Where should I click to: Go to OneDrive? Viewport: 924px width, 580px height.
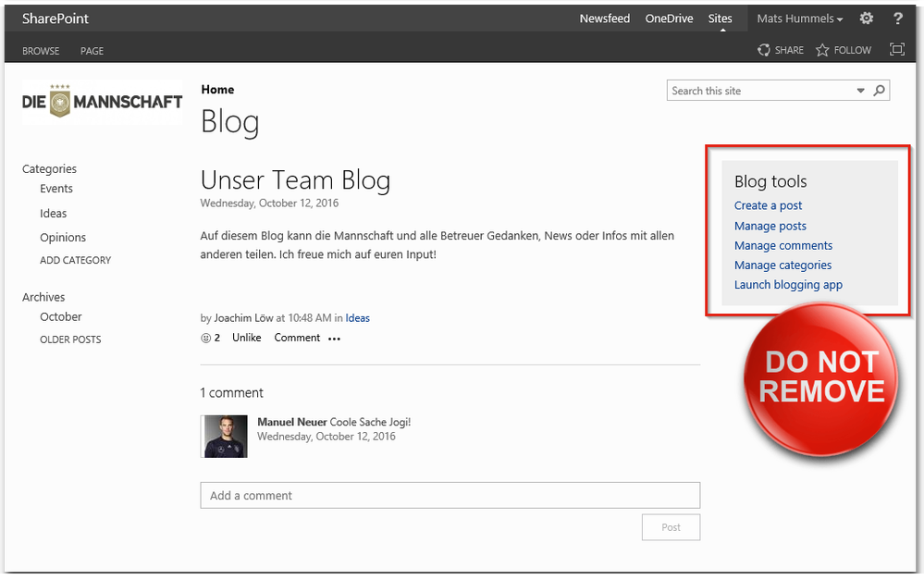pyautogui.click(x=669, y=19)
